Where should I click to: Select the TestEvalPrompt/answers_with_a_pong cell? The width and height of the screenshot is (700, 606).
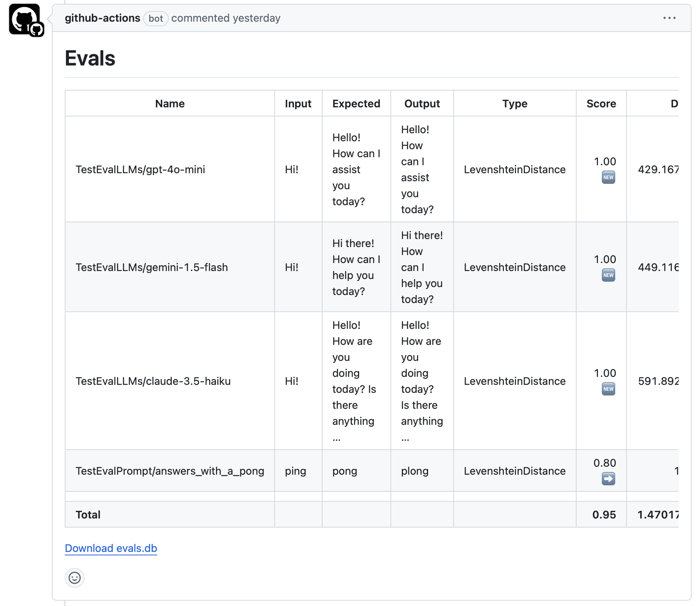[x=170, y=471]
